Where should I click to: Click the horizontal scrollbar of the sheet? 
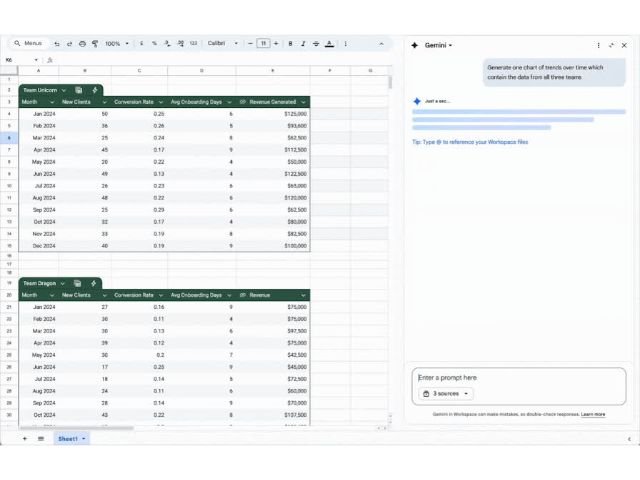point(76,428)
